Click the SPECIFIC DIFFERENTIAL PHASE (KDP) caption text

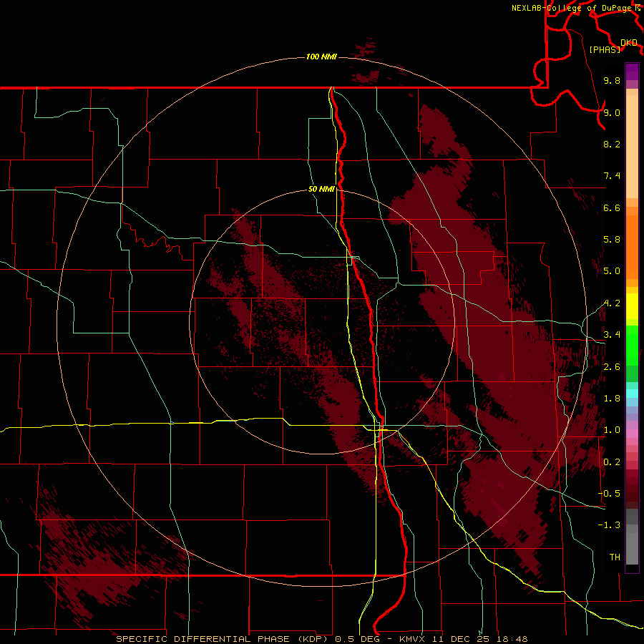point(223,639)
